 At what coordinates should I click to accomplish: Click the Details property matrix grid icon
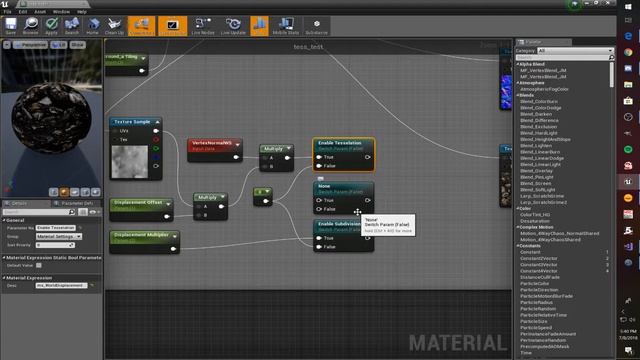click(82, 212)
